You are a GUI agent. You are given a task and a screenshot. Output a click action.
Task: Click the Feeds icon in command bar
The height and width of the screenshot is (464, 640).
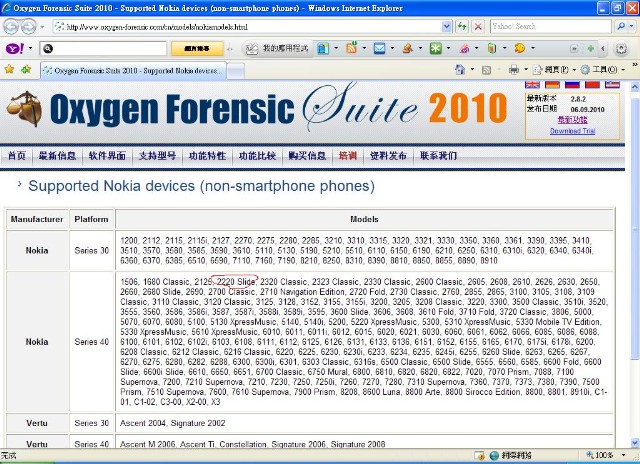click(486, 70)
